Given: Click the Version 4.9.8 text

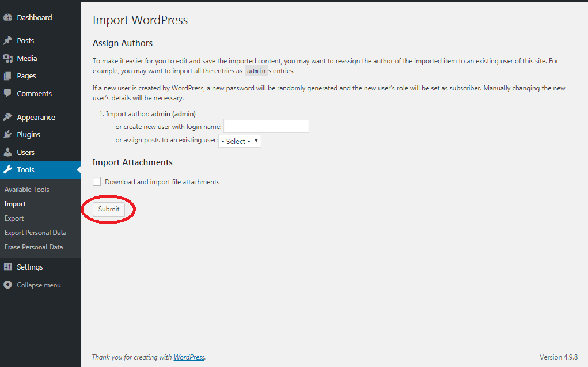Looking at the screenshot, I should tap(559, 357).
